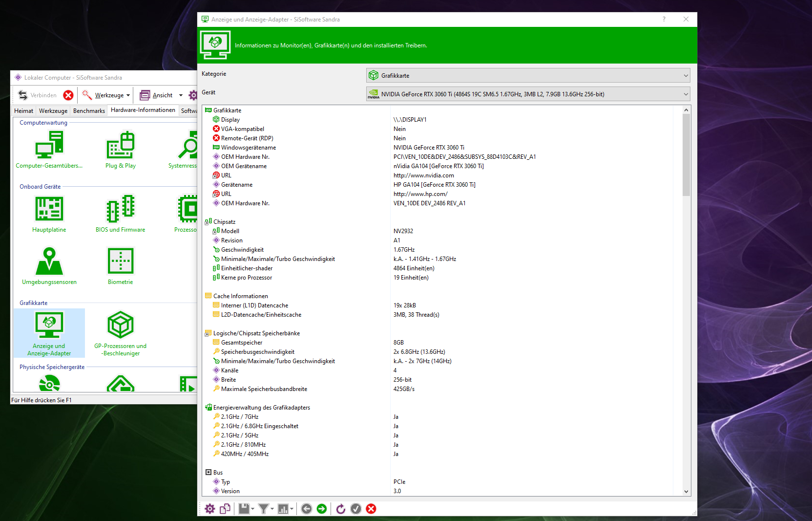Open Computer-Gesamtübersicht module in Sandra main window
Screen dimensions: 812x521
[49, 150]
